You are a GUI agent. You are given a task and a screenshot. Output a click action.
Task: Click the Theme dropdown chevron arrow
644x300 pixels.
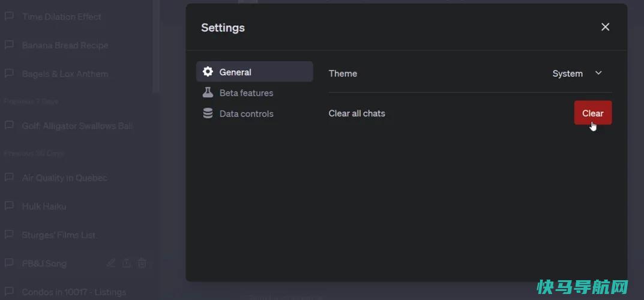pos(598,73)
